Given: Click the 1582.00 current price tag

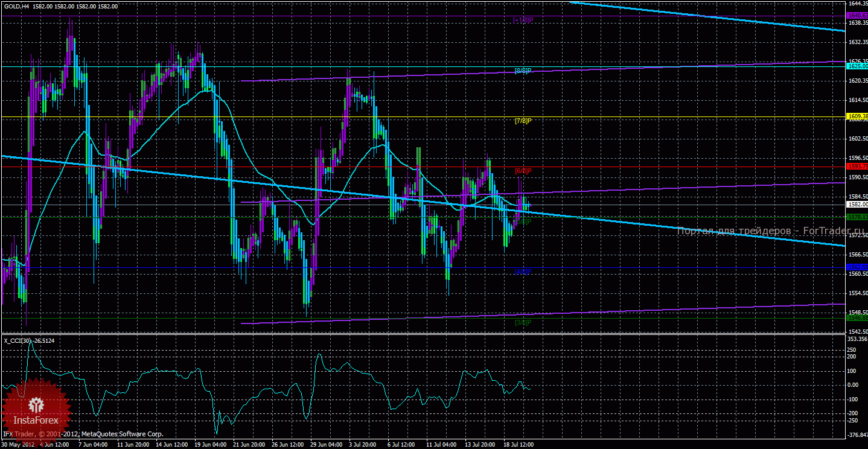Looking at the screenshot, I should click(857, 205).
